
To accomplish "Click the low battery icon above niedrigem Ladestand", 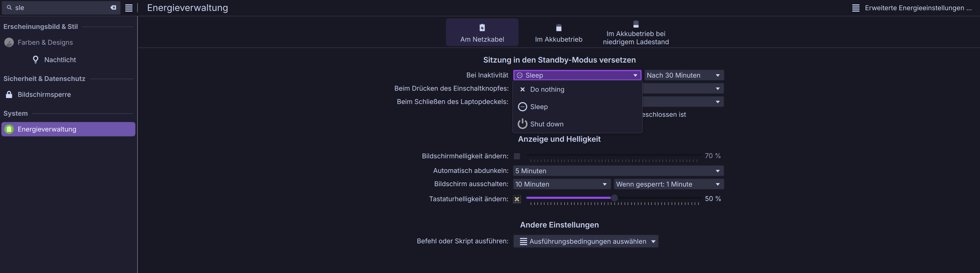I will click(636, 24).
